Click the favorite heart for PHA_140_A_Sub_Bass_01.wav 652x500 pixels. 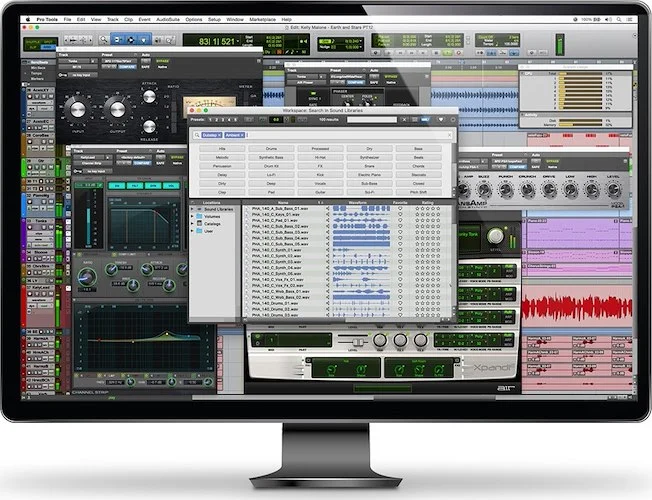(399, 209)
